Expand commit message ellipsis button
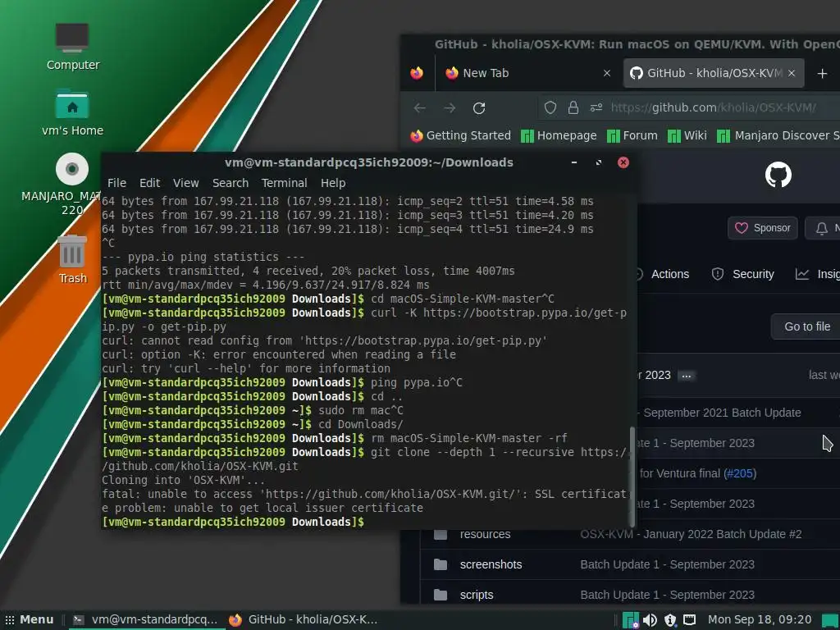The width and height of the screenshot is (840, 630). pyautogui.click(x=686, y=376)
